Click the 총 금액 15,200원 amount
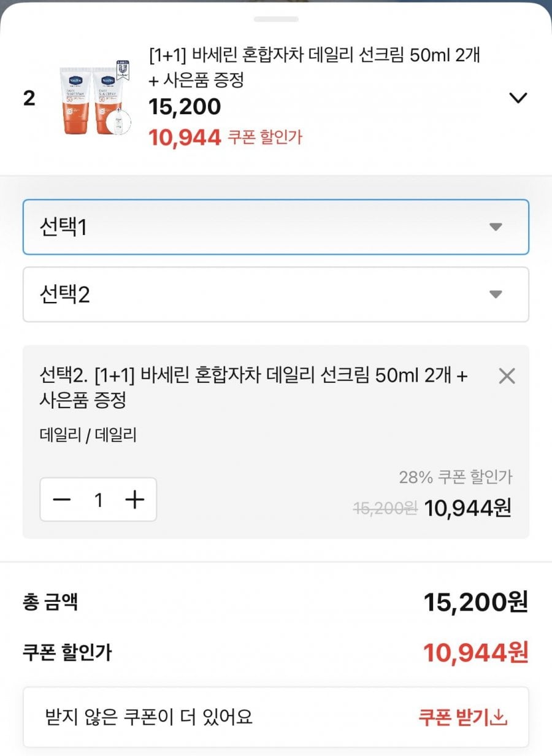The image size is (552, 756). (x=475, y=603)
